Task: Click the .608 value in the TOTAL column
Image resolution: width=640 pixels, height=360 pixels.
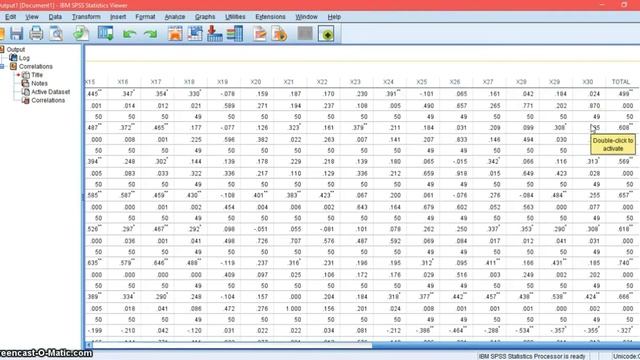Action: pos(624,128)
